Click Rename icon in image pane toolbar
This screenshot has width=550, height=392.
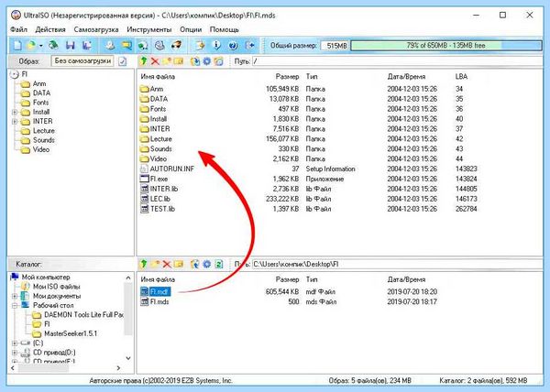[x=179, y=61]
